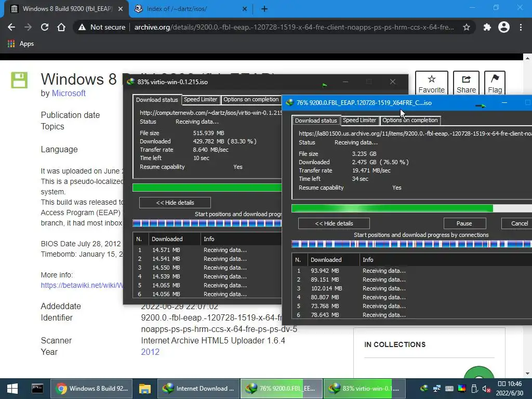Switch to Chrome Windows 8 Build taskbar item
532x399 pixels.
click(x=91, y=389)
